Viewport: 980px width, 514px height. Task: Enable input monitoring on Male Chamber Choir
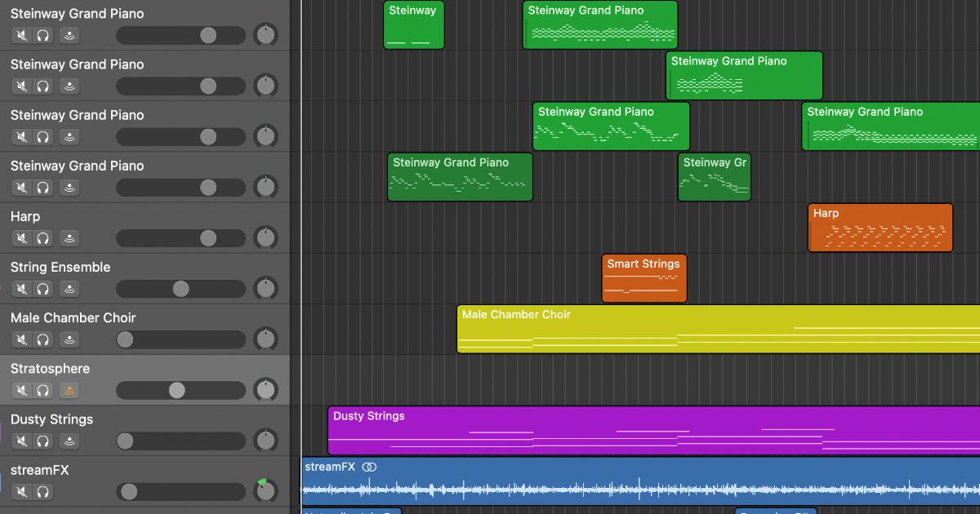[x=69, y=339]
